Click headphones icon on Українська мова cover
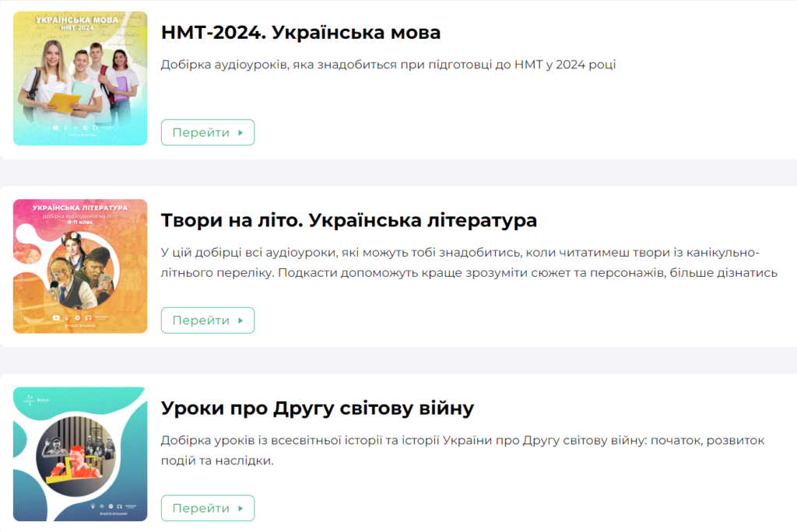 click(x=95, y=128)
